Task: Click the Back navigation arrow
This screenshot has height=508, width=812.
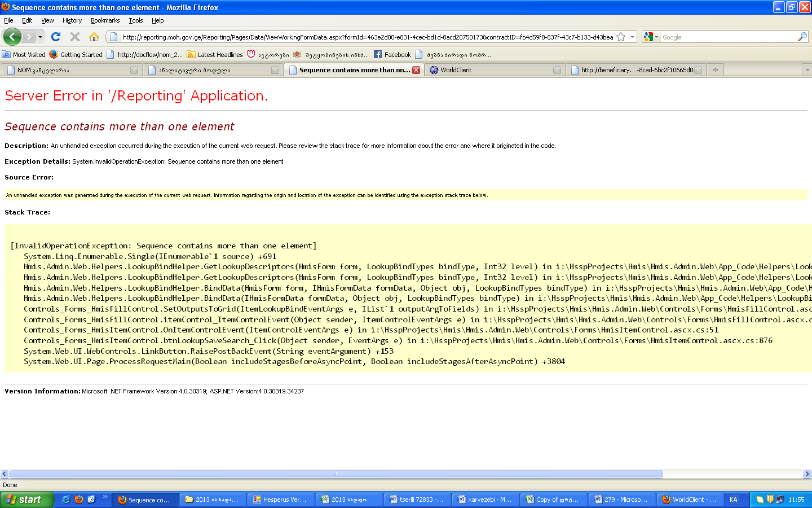Action: (x=12, y=37)
